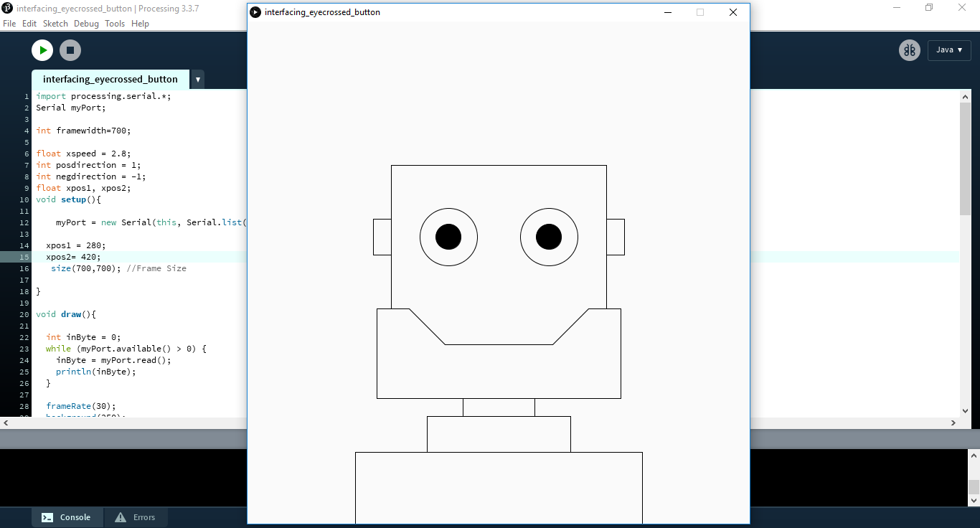
Task: Open the Debug menu
Action: coord(86,24)
